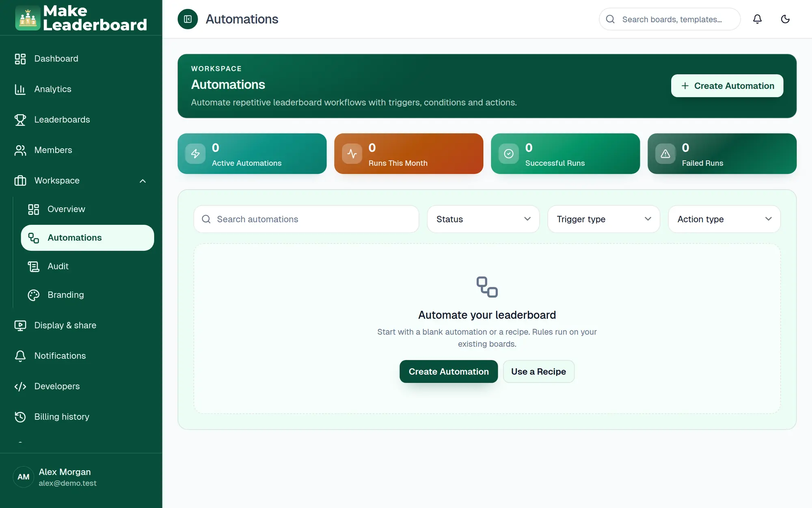Click the Audit scroll icon
Image resolution: width=812 pixels, height=508 pixels.
coord(34,267)
